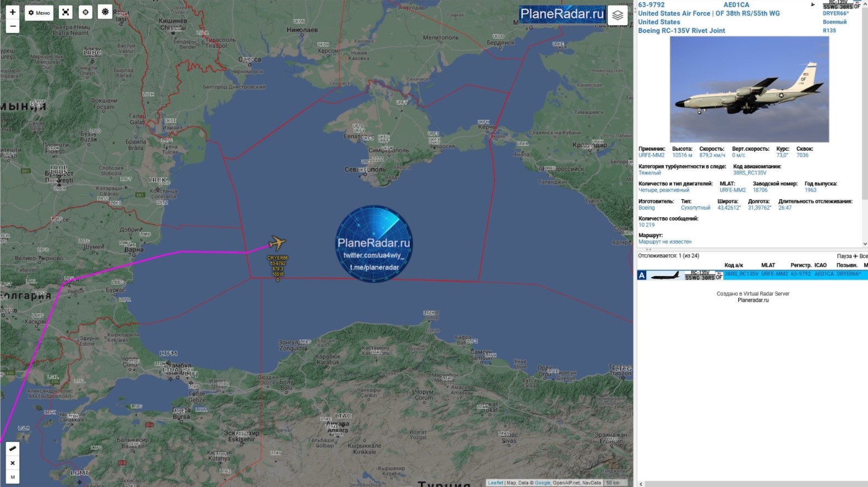Click latitude value 43,42612°
Screen dimensions: 868x487
point(729,207)
